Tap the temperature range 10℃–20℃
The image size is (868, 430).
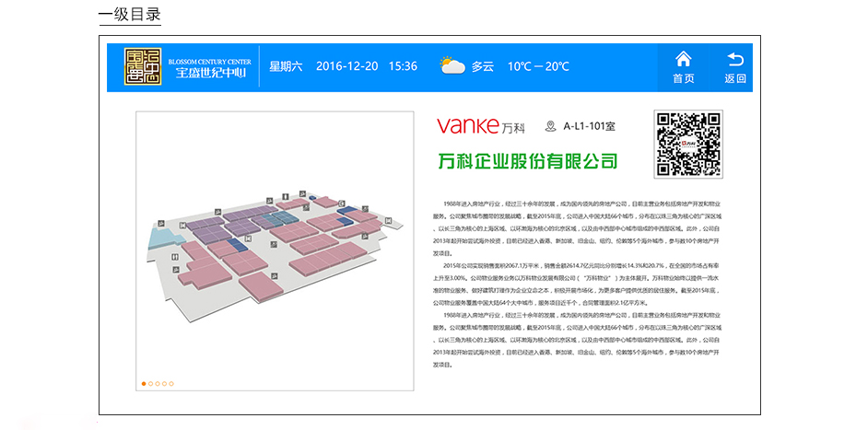click(538, 66)
